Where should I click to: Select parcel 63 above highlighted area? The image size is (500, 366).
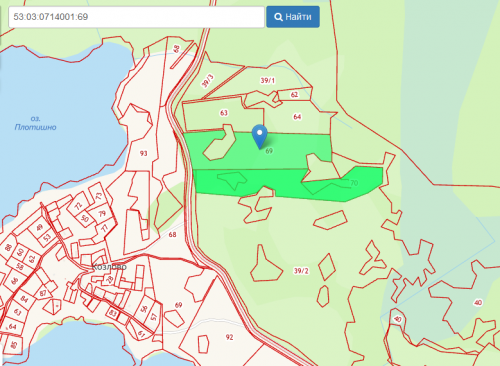224,113
